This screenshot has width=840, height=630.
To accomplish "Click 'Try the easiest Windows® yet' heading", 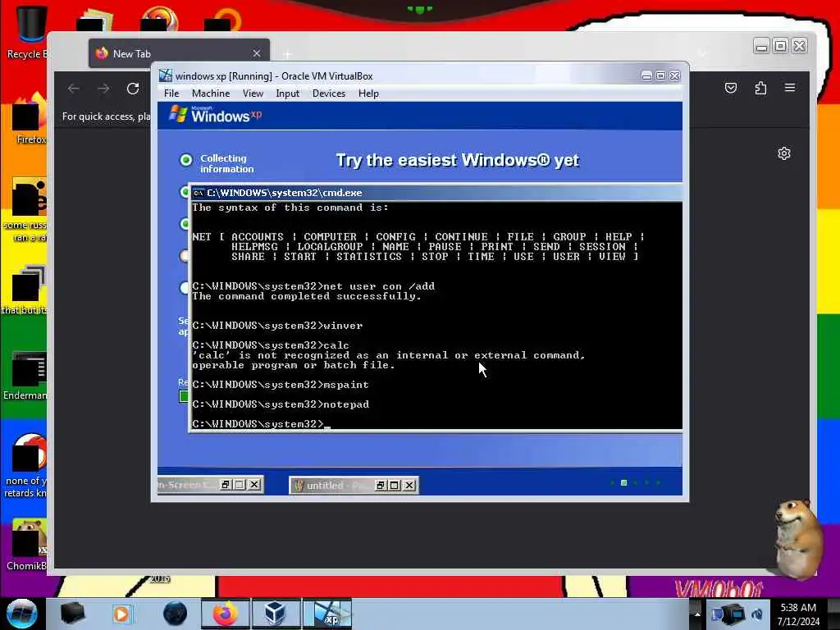I will pyautogui.click(x=457, y=160).
